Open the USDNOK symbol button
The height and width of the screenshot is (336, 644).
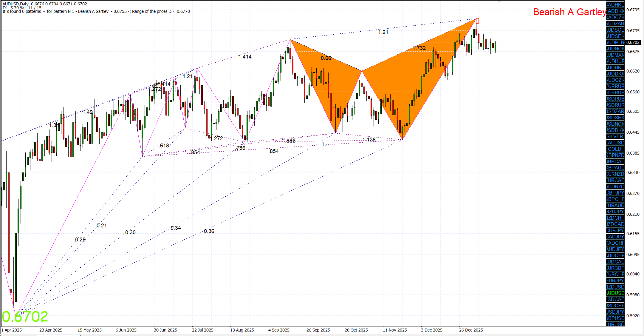click(x=615, y=124)
